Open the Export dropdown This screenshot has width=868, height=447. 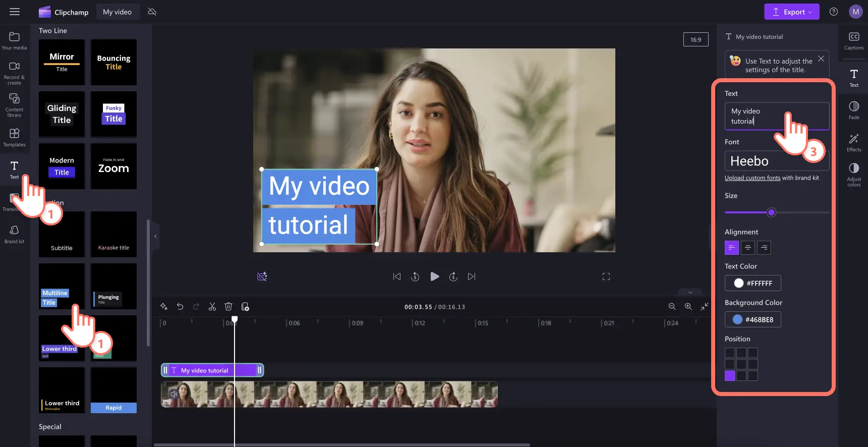click(x=792, y=12)
